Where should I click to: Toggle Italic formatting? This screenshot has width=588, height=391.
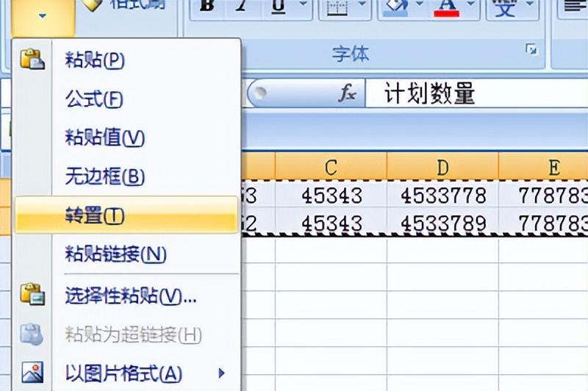click(x=241, y=7)
